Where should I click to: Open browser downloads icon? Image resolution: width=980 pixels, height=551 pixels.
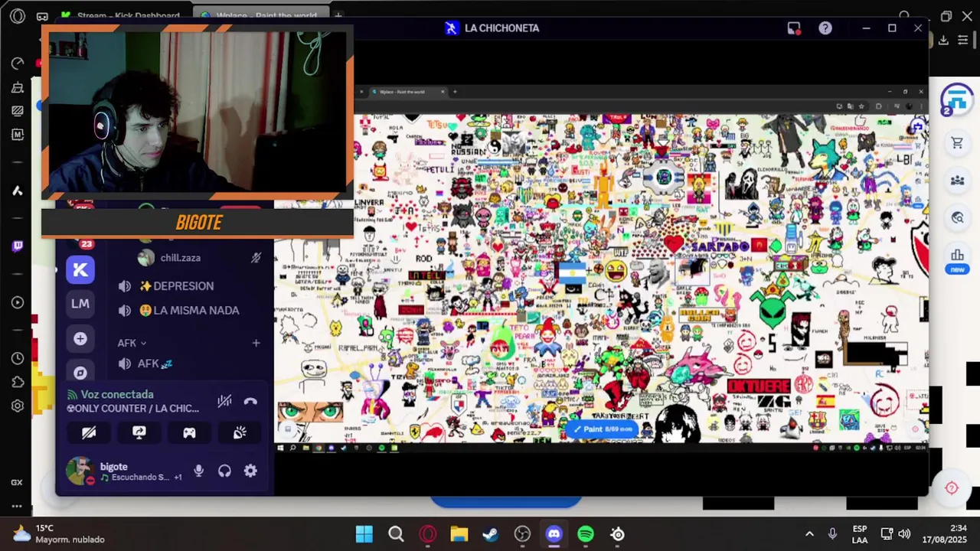point(944,40)
